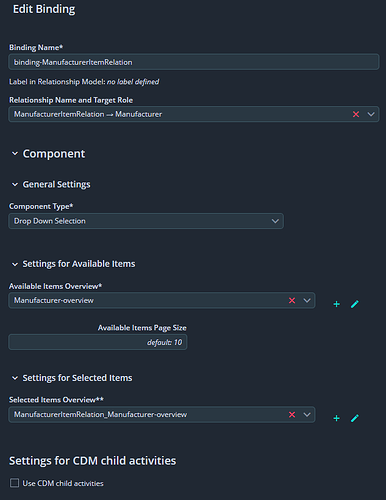Enable Use CDM child activities checkbox

click(14, 483)
